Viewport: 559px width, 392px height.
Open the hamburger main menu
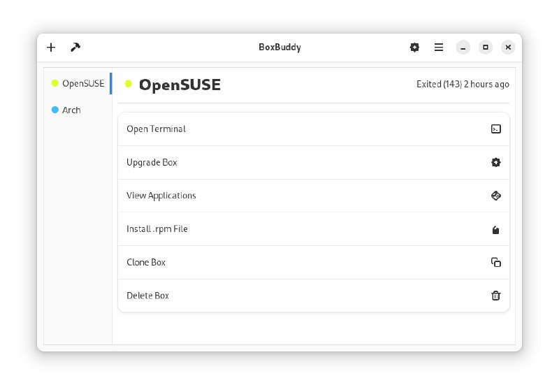tap(439, 48)
